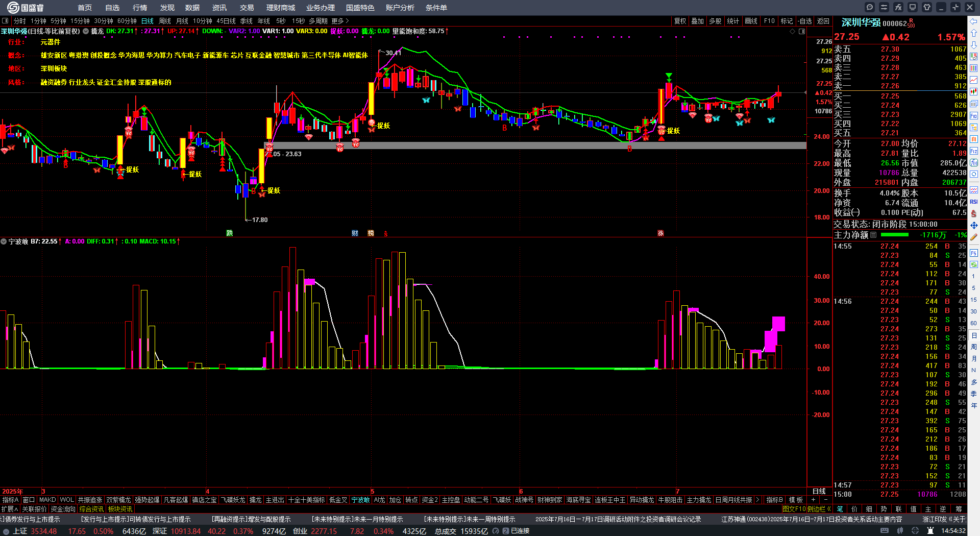This screenshot has height=536, width=980.
Task: Switch to the intraday line chart icon
Action: [x=974, y=80]
